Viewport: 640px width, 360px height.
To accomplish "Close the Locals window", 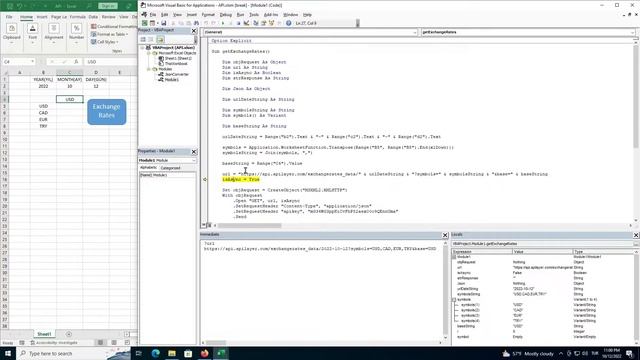I will click(636, 235).
